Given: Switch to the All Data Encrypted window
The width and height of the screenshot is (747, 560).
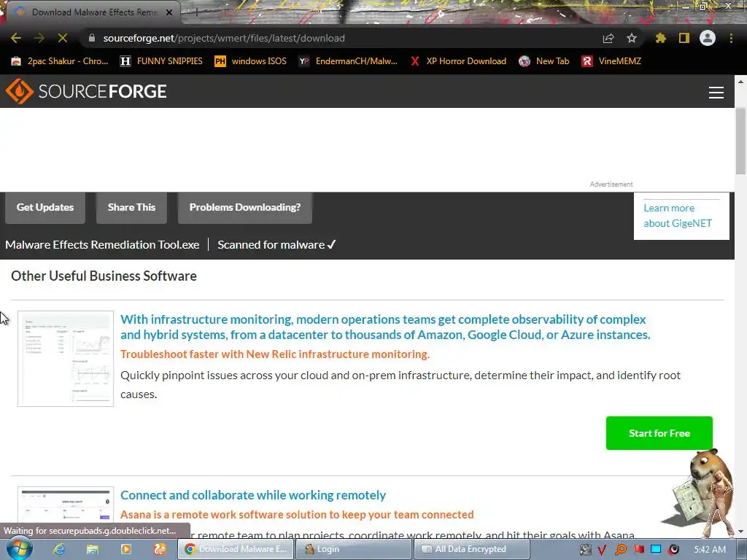Looking at the screenshot, I should [472, 549].
